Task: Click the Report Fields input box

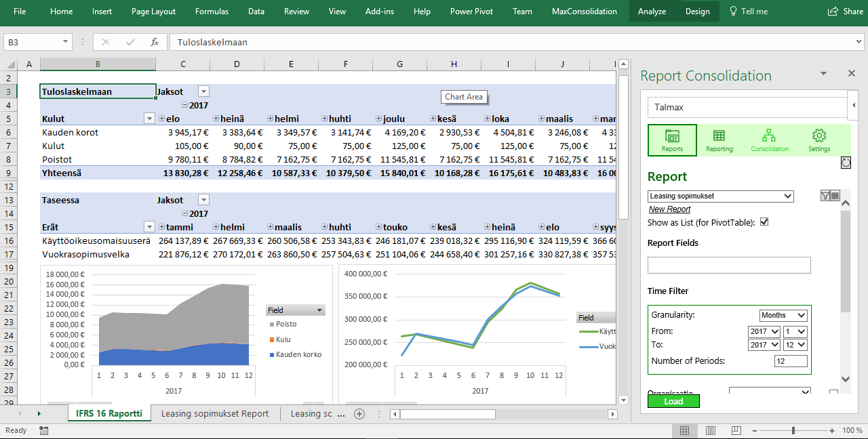Action: (729, 265)
